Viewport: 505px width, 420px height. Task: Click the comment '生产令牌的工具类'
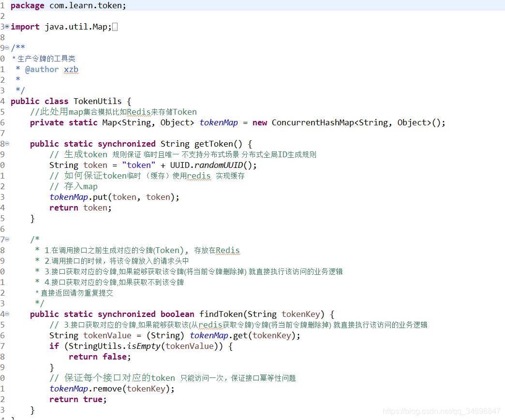click(x=46, y=59)
